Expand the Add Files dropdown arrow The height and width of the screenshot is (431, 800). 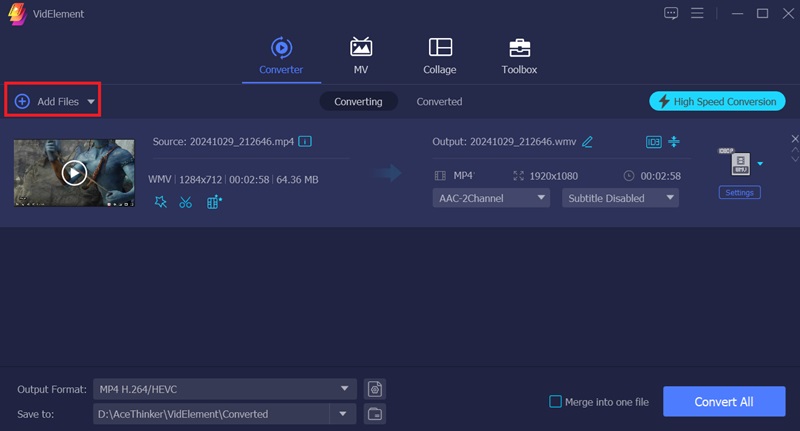click(x=91, y=102)
